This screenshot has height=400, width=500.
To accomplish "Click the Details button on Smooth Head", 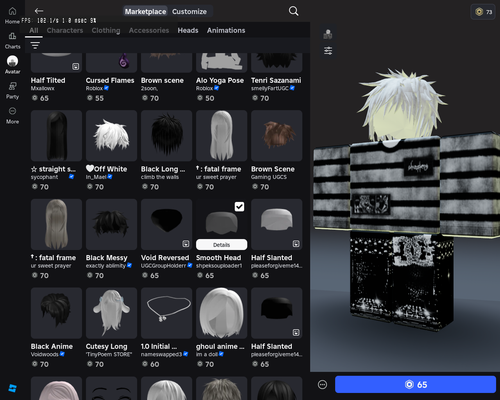I will (222, 245).
